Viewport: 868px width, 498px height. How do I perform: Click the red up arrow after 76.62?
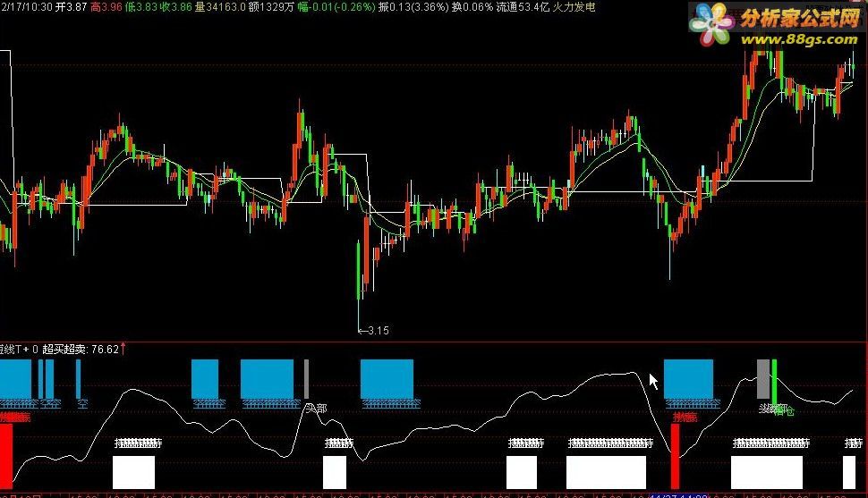[123, 349]
